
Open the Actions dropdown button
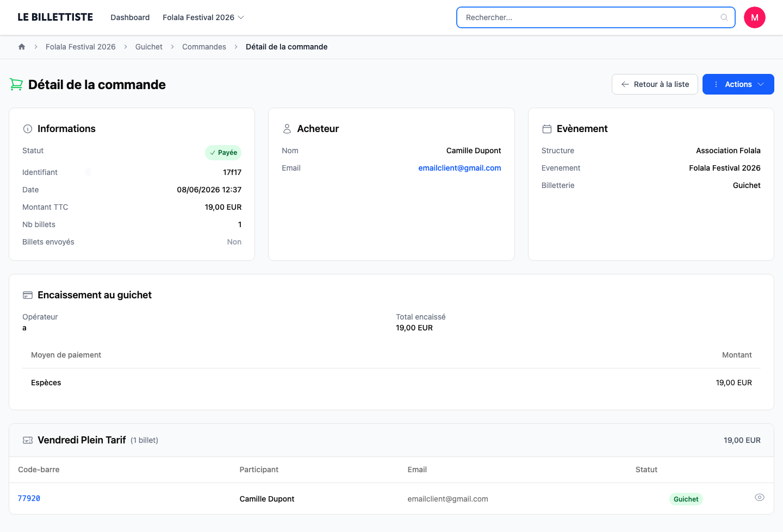738,84
